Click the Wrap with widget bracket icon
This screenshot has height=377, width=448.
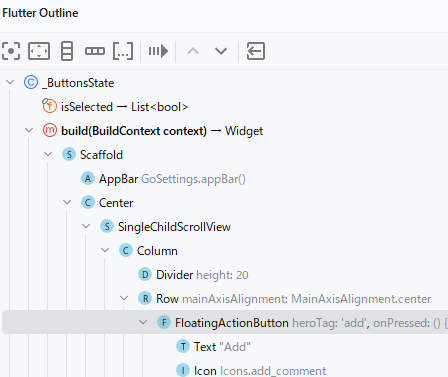pos(123,51)
